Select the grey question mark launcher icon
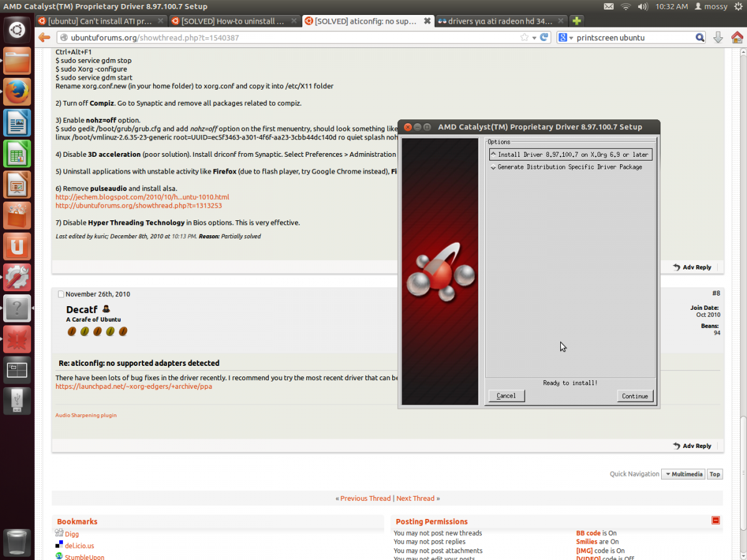747x560 pixels. coord(17,309)
